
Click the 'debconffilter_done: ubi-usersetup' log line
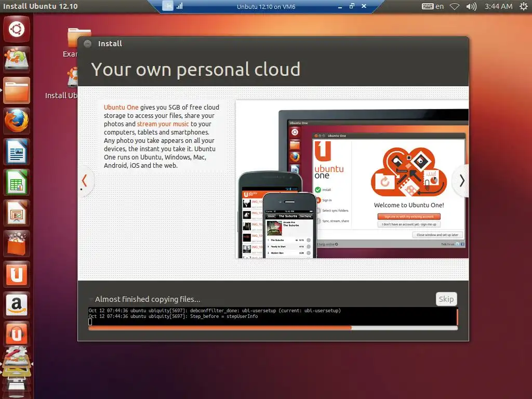[265, 311]
